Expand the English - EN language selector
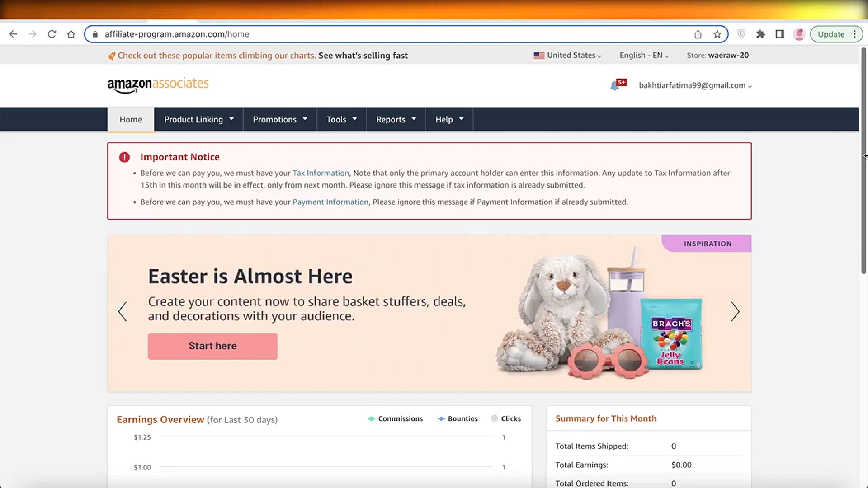Screen dimensions: 868x488 click(644, 55)
